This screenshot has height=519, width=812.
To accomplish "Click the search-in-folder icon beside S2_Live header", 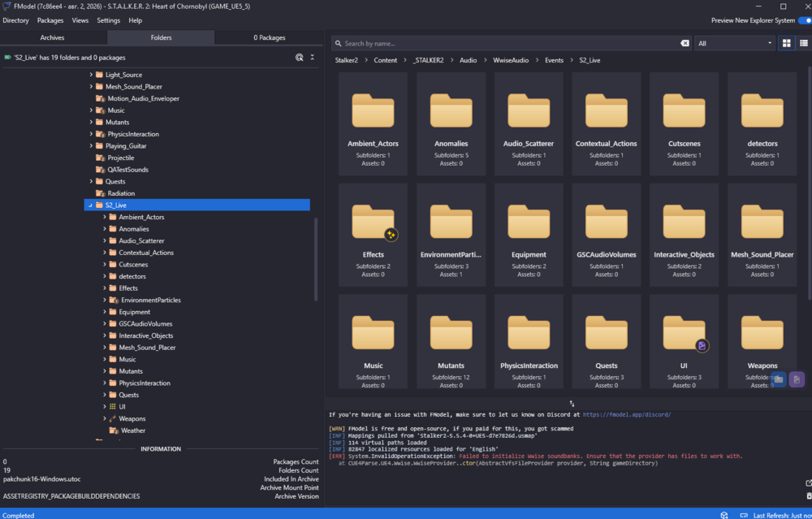I will (x=299, y=58).
